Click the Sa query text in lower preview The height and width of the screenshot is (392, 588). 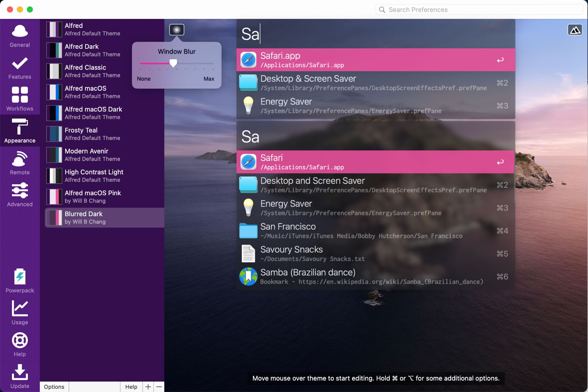250,136
